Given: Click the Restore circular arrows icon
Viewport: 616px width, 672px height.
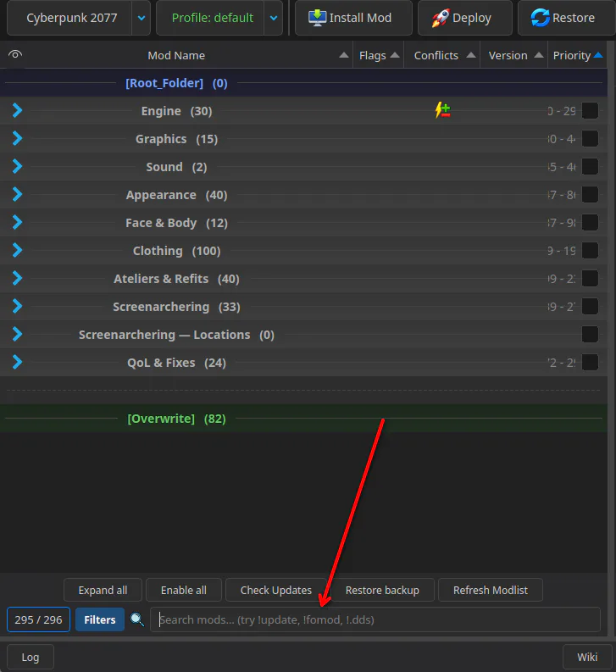Looking at the screenshot, I should coord(540,18).
